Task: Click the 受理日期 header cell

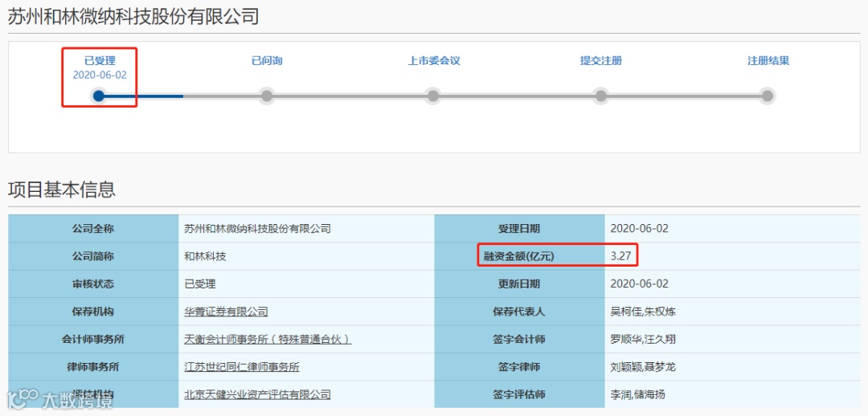Action: pyautogui.click(x=519, y=228)
